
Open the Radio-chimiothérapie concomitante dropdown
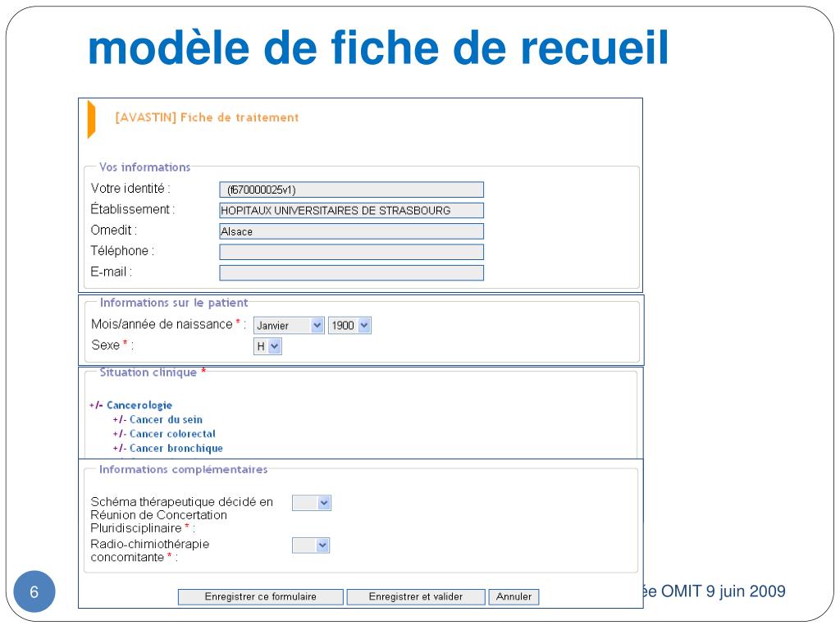[311, 546]
